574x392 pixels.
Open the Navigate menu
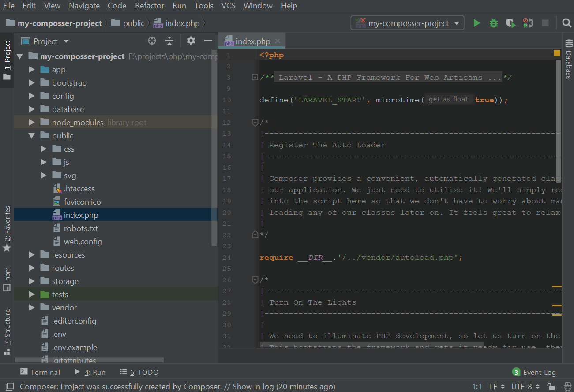click(84, 6)
